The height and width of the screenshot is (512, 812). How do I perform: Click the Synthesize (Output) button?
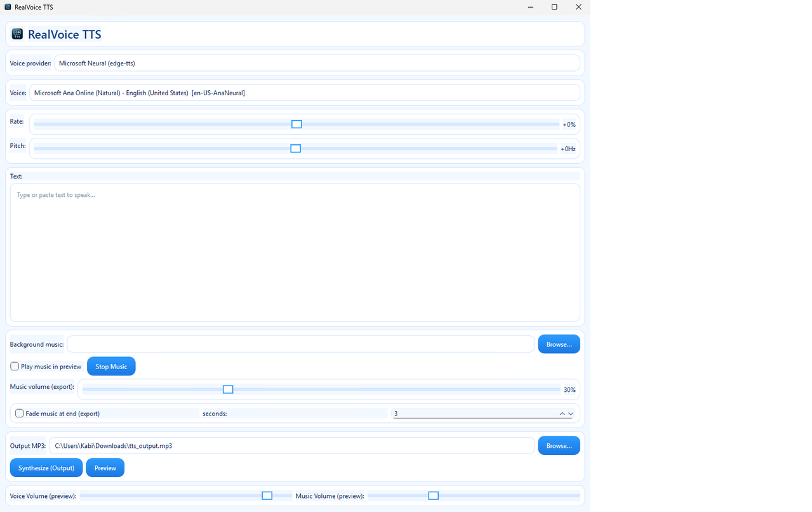pos(46,468)
